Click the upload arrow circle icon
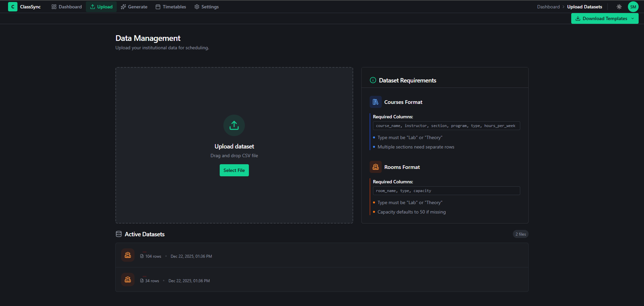The width and height of the screenshot is (644, 306). point(234,125)
